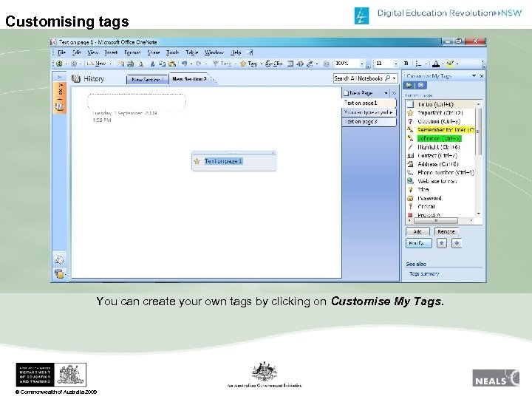Click the New page toolbar button
Screen dimensions: 532x399
(x=96, y=64)
